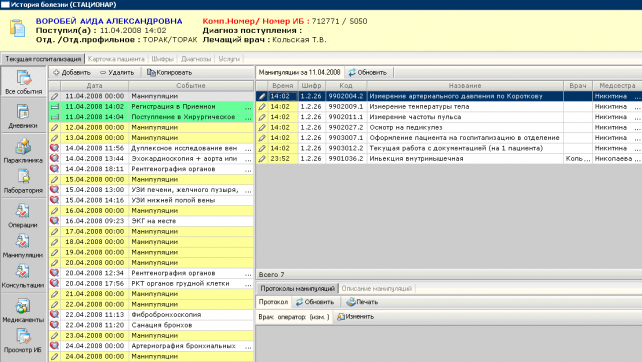This screenshot has width=642, height=362.
Task: Select the Оформление пациента на госпитализацию row
Action: click(x=449, y=138)
